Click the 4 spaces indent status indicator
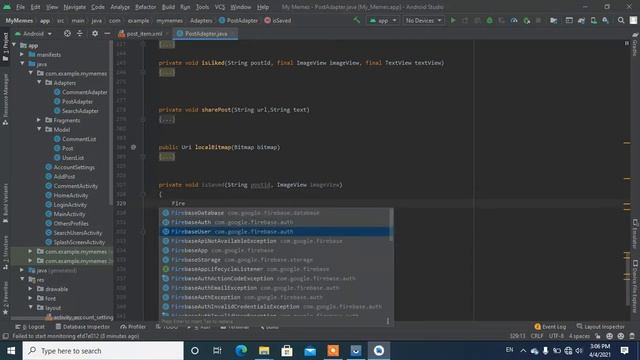640x360 pixels. coord(579,336)
